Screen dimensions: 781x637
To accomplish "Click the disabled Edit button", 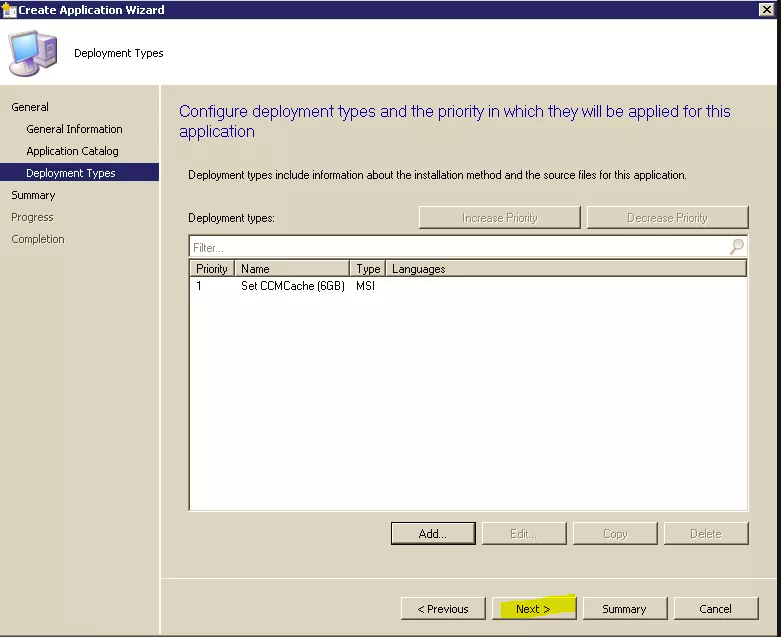I will click(523, 533).
